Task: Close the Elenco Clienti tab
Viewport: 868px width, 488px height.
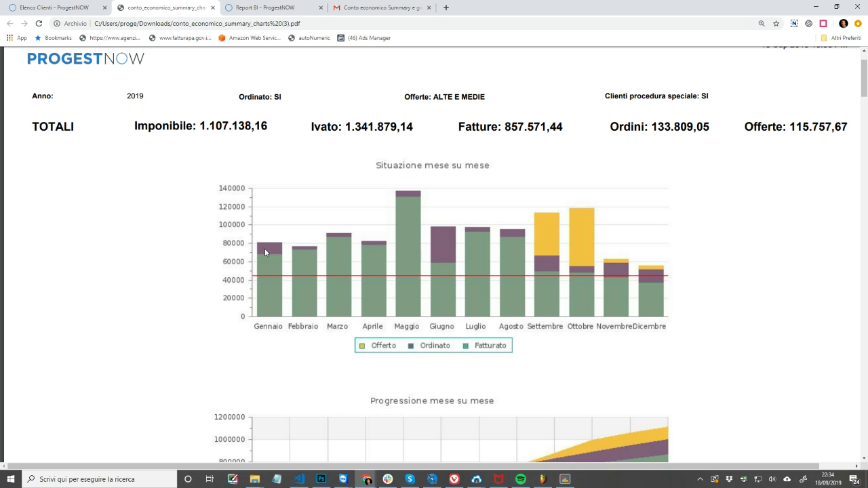Action: pyautogui.click(x=104, y=7)
